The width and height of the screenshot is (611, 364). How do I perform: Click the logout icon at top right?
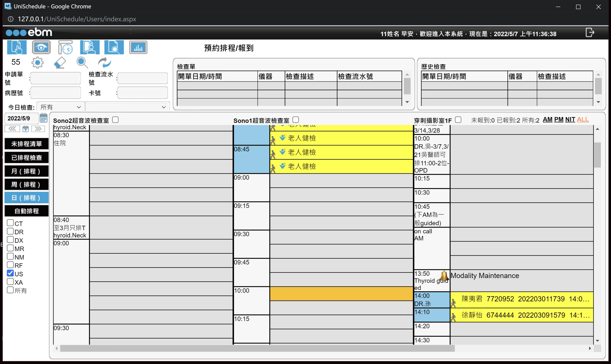(590, 33)
